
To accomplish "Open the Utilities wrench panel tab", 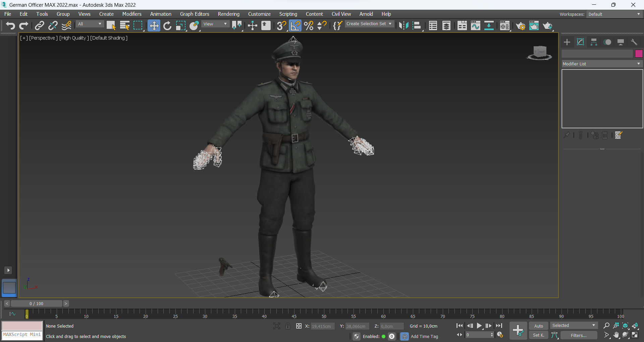I will [634, 42].
